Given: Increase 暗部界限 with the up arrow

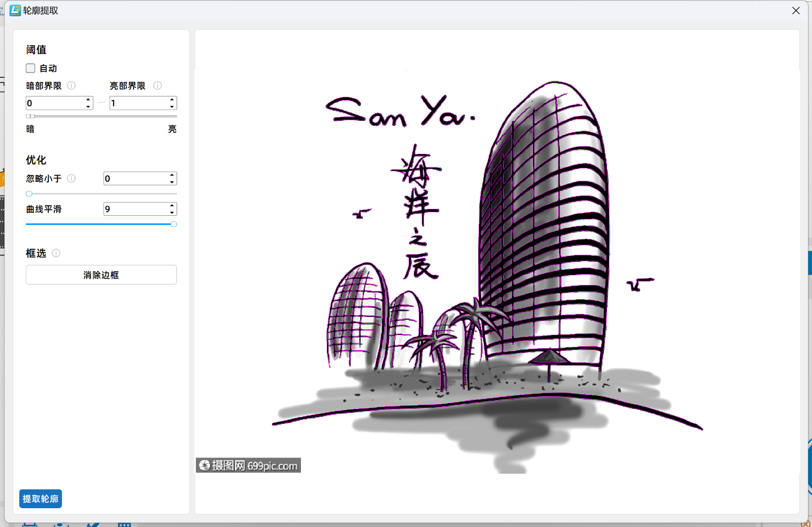Looking at the screenshot, I should tap(88, 100).
